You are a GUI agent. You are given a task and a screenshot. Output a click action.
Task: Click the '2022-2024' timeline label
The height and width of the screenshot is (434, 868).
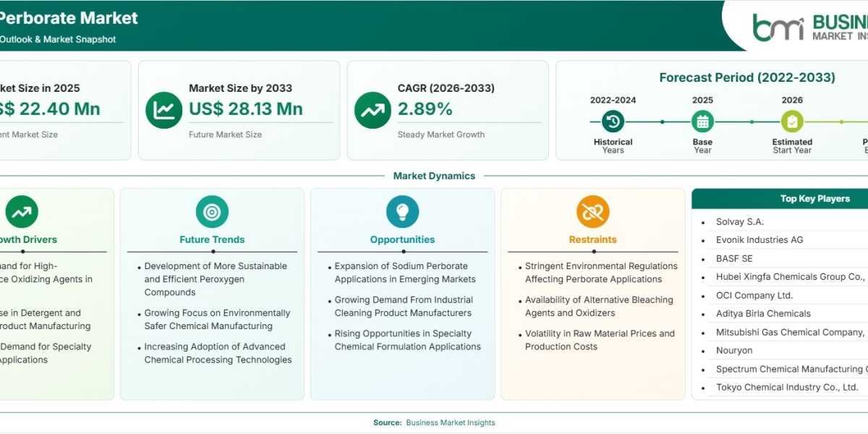(613, 100)
